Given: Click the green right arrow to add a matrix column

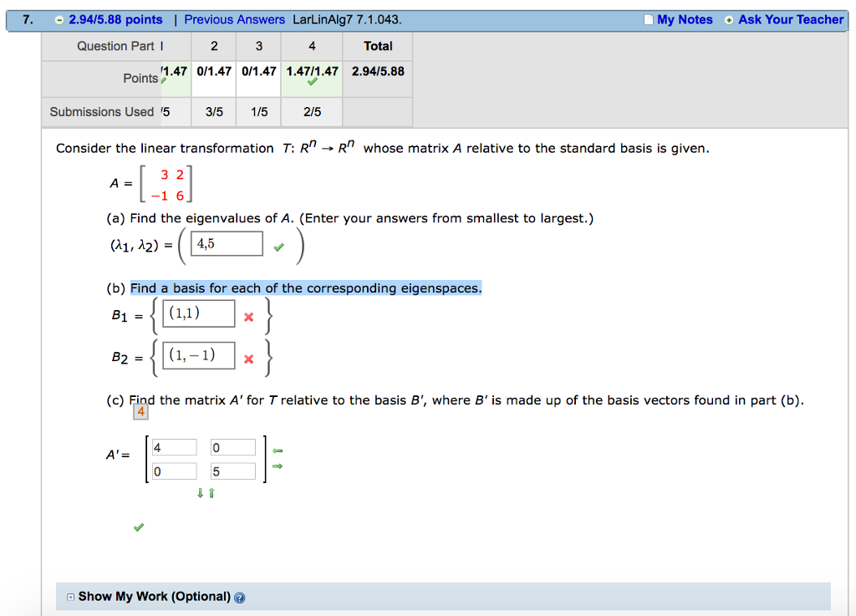Looking at the screenshot, I should pyautogui.click(x=277, y=467).
